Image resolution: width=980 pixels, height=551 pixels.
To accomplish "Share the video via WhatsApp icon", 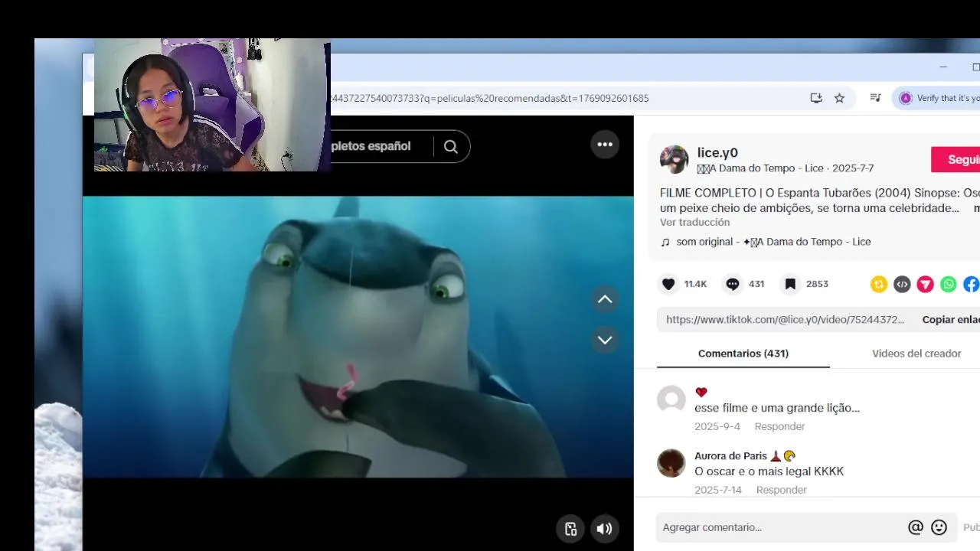I will tap(949, 284).
